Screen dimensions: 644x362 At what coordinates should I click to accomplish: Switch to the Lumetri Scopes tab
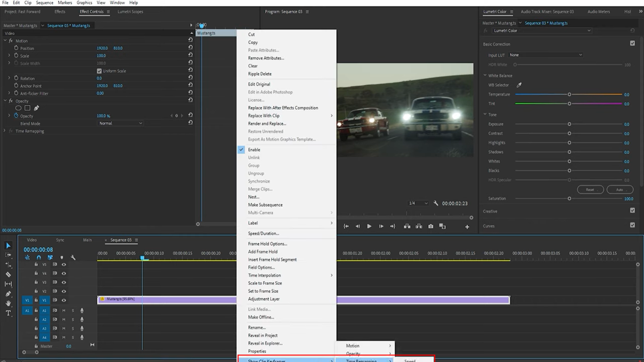click(x=130, y=12)
